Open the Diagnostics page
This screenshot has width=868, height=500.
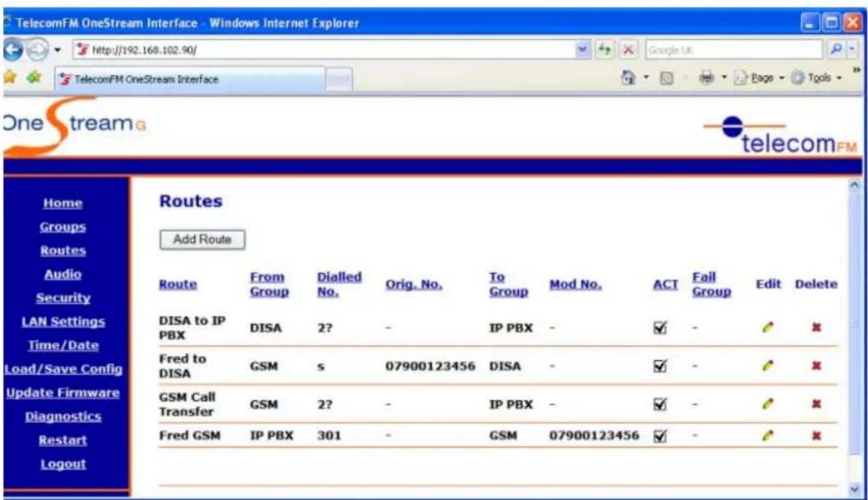click(62, 417)
